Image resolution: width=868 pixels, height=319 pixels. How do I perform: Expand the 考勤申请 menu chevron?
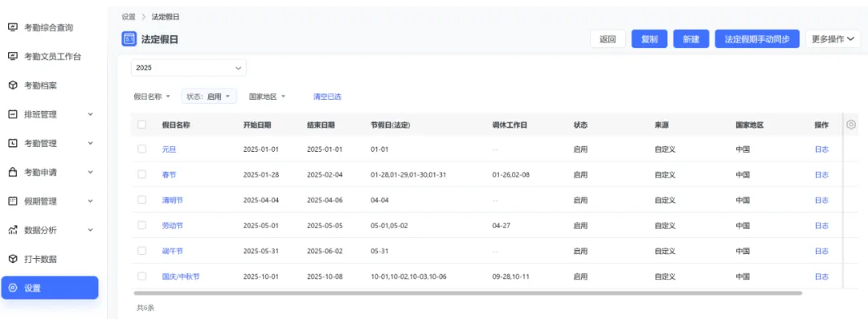[91, 172]
